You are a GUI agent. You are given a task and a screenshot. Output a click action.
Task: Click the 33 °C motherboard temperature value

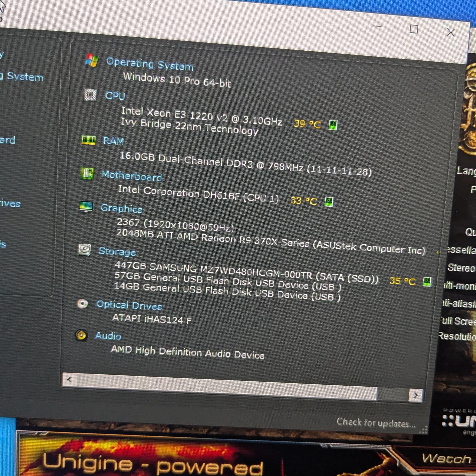point(304,201)
